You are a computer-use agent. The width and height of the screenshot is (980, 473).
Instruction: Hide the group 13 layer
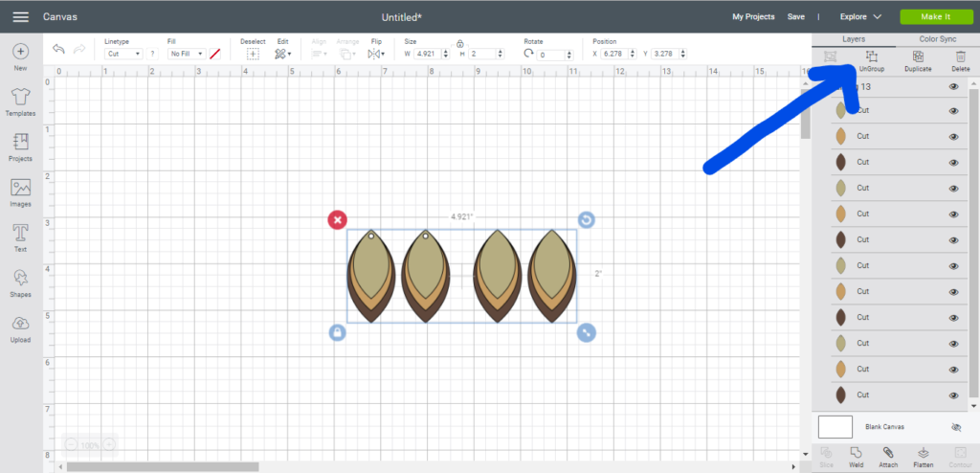(954, 87)
